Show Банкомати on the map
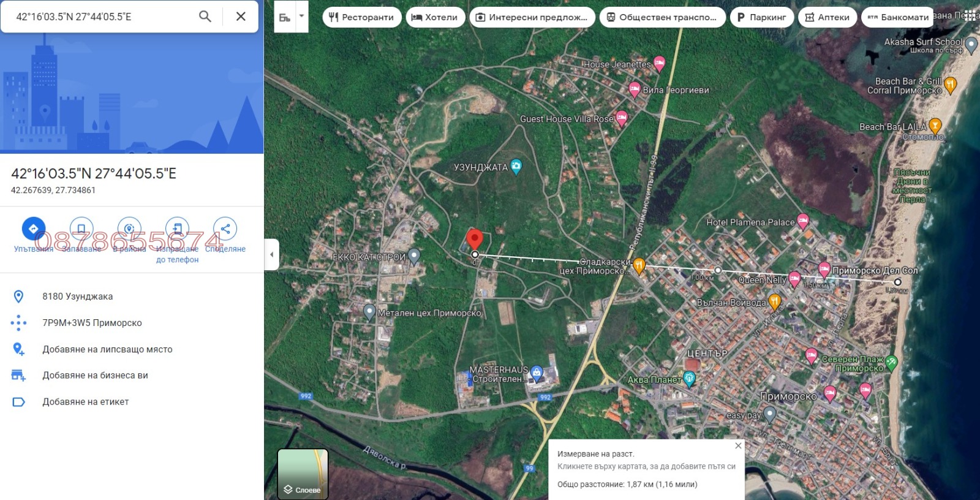 [897, 17]
